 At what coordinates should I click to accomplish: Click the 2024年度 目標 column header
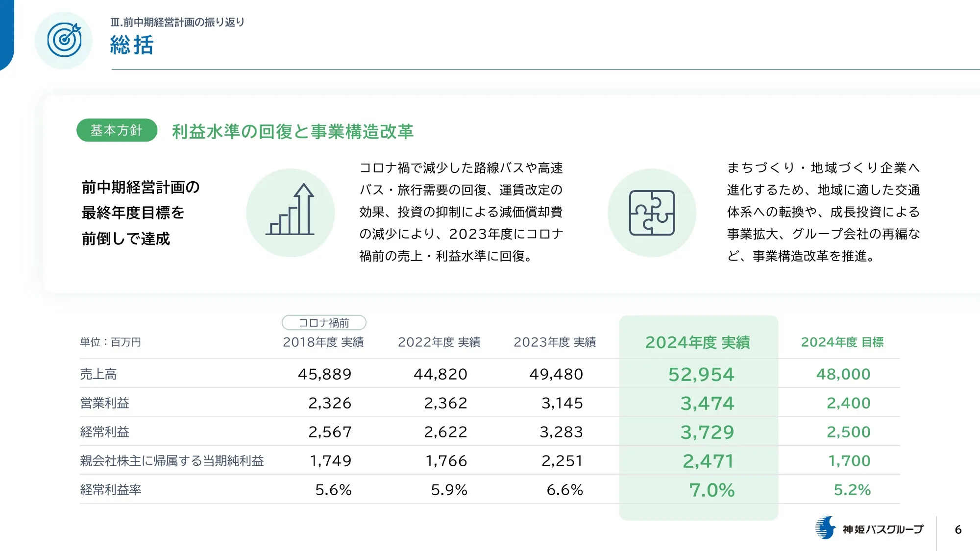(x=842, y=342)
